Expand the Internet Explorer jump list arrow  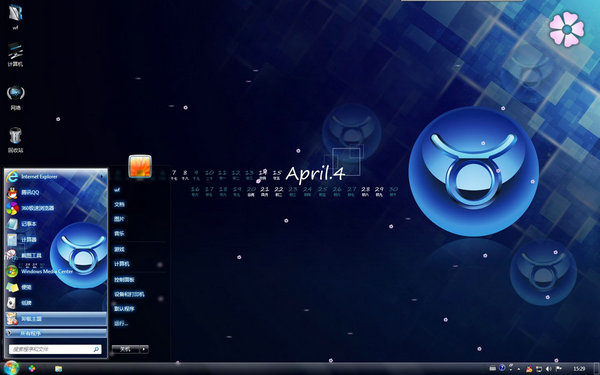pyautogui.click(x=102, y=177)
